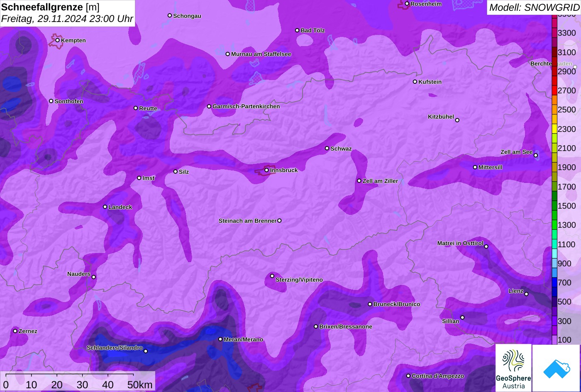This screenshot has width=581, height=392.
Task: Select the Landeck location marker
Action: [105, 207]
